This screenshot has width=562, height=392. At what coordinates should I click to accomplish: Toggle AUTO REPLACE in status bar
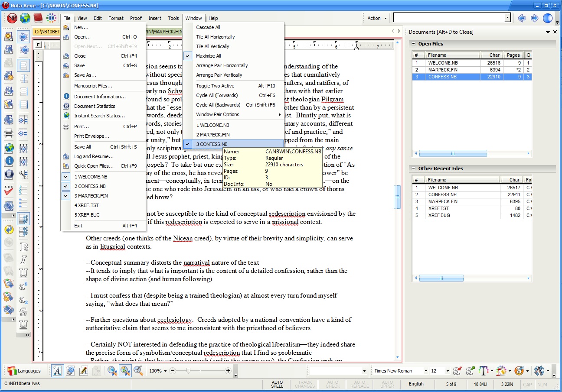[359, 384]
